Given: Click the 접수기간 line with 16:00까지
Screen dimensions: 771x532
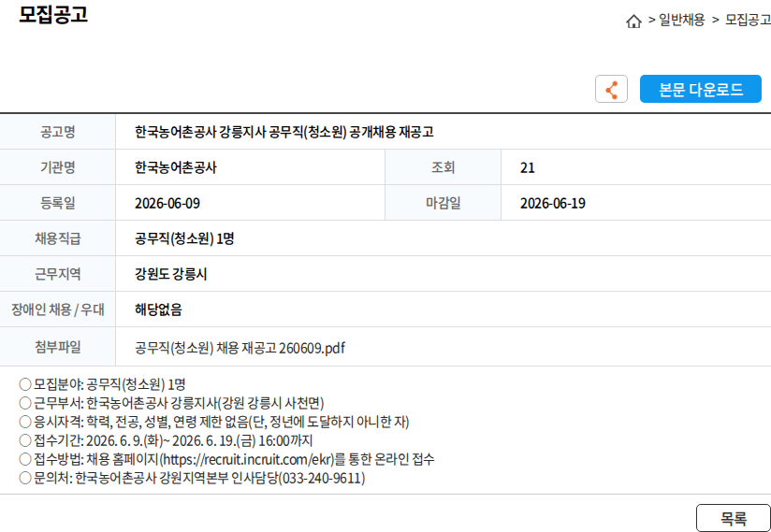Looking at the screenshot, I should click(166, 440).
